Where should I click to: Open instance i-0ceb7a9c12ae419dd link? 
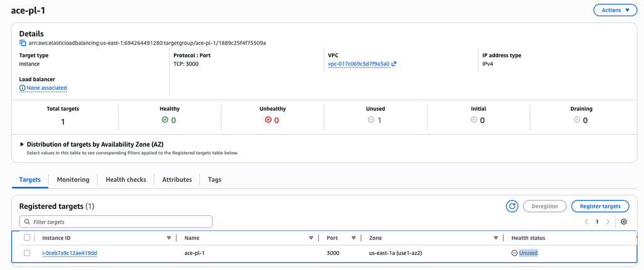69,253
